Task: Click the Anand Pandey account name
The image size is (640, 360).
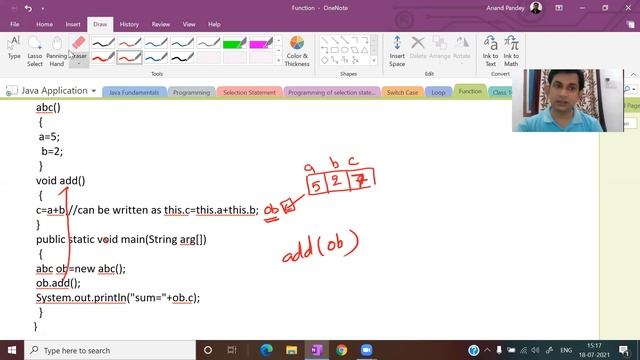Action: 505,8
